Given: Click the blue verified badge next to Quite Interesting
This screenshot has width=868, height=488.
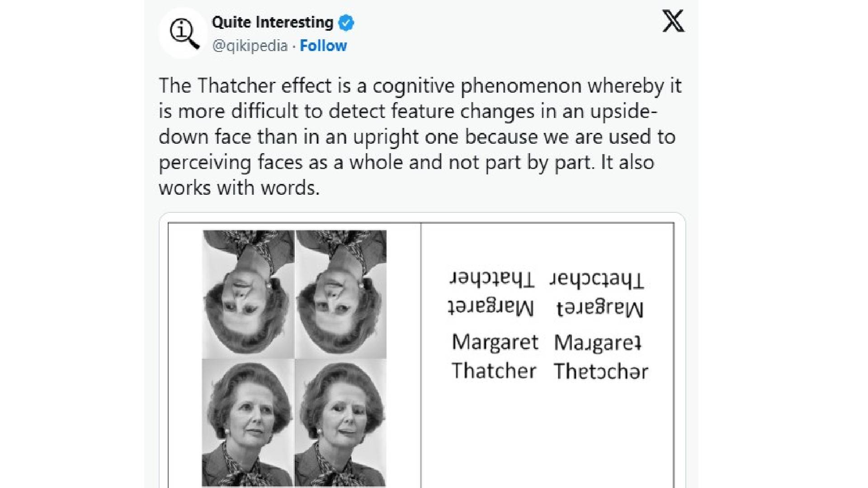Looking at the screenshot, I should point(346,21).
